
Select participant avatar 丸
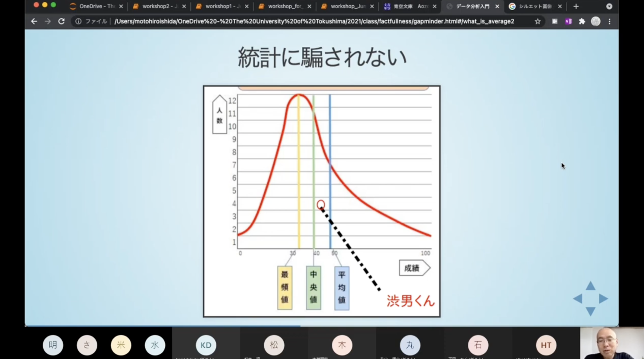pos(410,345)
